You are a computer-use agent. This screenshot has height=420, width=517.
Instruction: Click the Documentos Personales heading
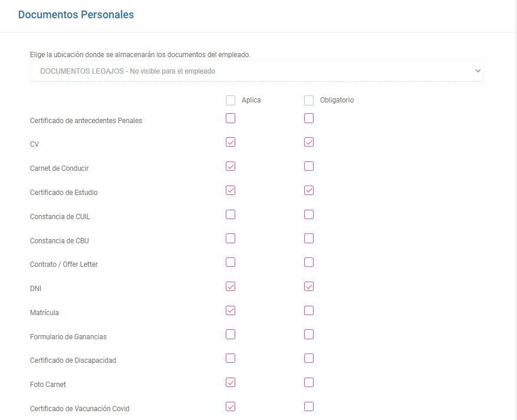(76, 15)
